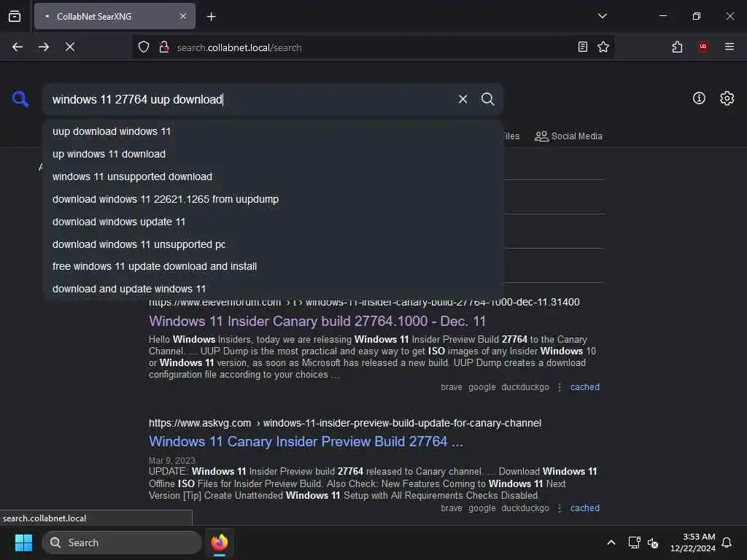The image size is (747, 560).
Task: Open SearXNG preferences gear
Action: tap(727, 98)
